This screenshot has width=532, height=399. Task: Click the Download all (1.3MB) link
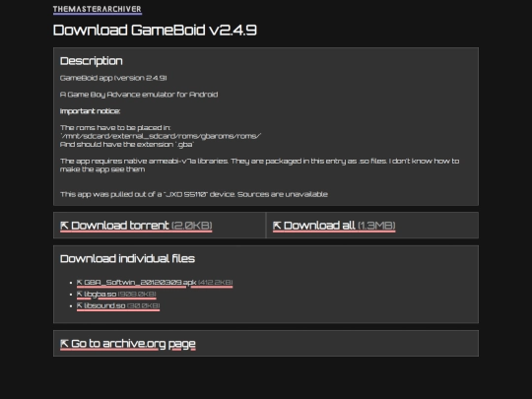tap(334, 226)
